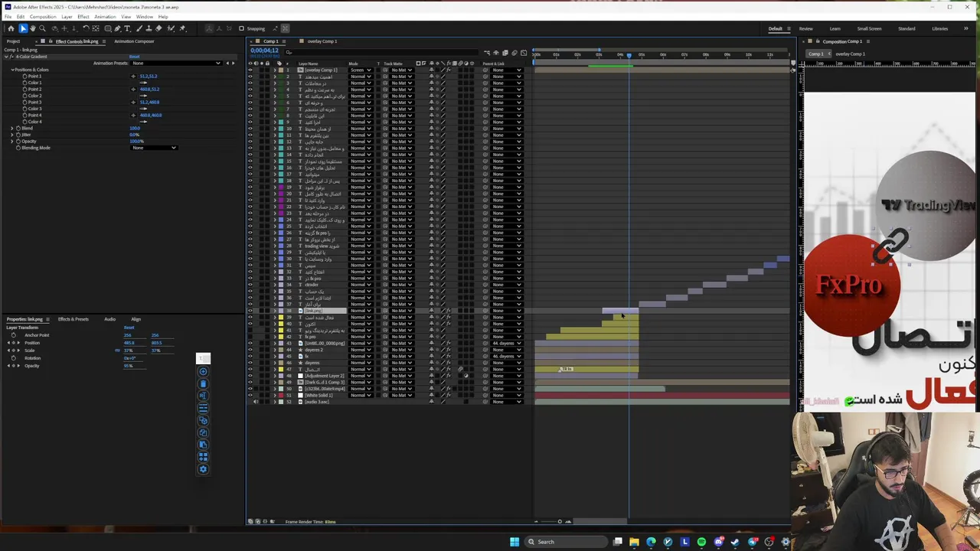Screen dimensions: 980x551
Task: Click the Scale constrain proportions link icon
Action: (117, 350)
